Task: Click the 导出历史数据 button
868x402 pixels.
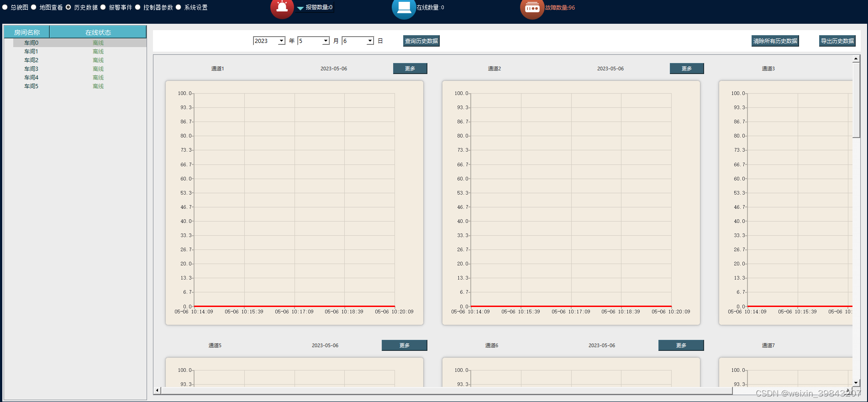Action: pyautogui.click(x=837, y=41)
